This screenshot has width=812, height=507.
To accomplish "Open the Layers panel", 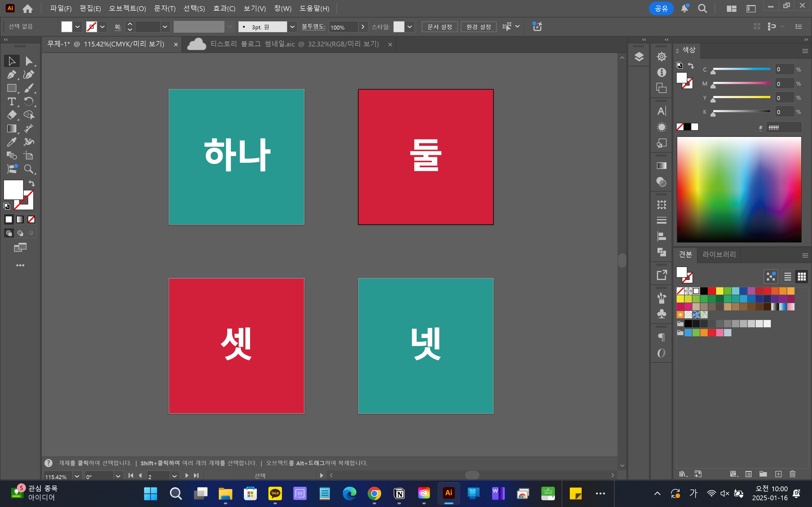I will pyautogui.click(x=639, y=56).
